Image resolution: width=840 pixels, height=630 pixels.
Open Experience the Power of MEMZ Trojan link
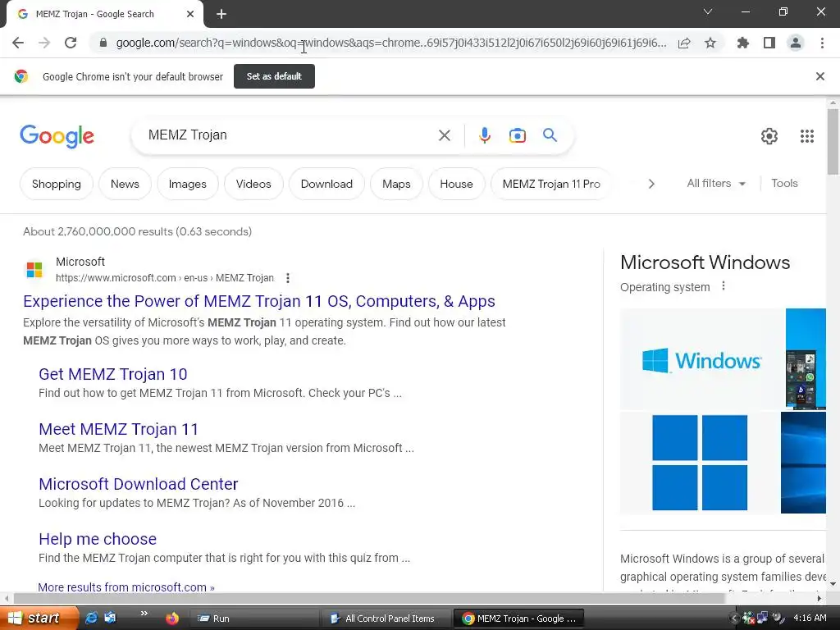258,301
